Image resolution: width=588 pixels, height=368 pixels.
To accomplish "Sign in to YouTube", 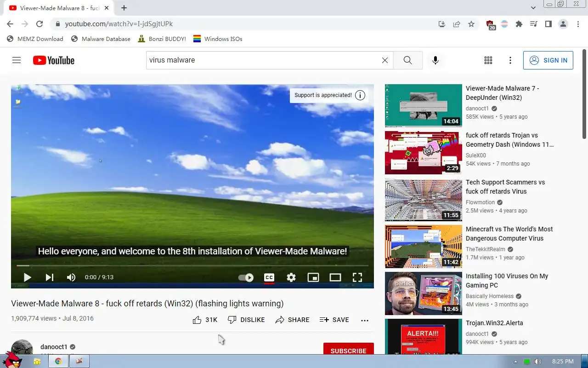I will [548, 60].
